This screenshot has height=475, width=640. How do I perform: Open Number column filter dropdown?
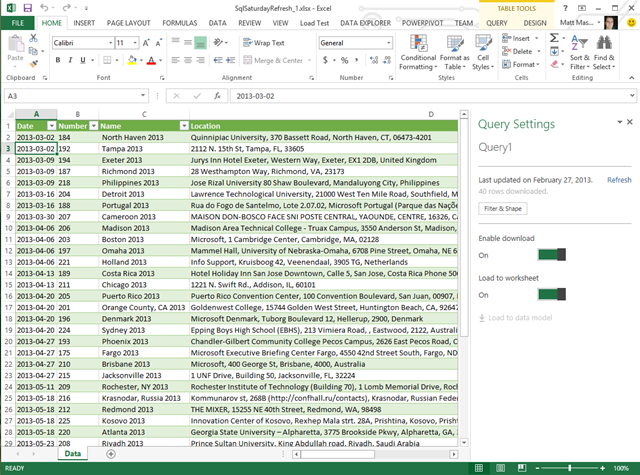(94, 126)
